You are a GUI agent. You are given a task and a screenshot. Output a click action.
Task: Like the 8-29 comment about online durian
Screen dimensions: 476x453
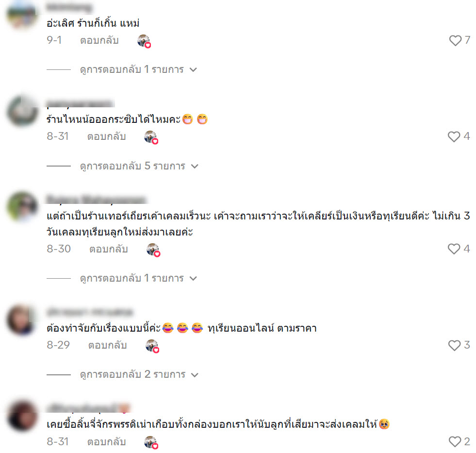tap(455, 345)
